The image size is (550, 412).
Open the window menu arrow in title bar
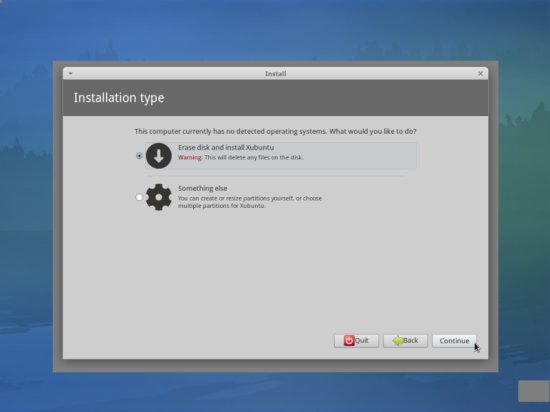71,74
